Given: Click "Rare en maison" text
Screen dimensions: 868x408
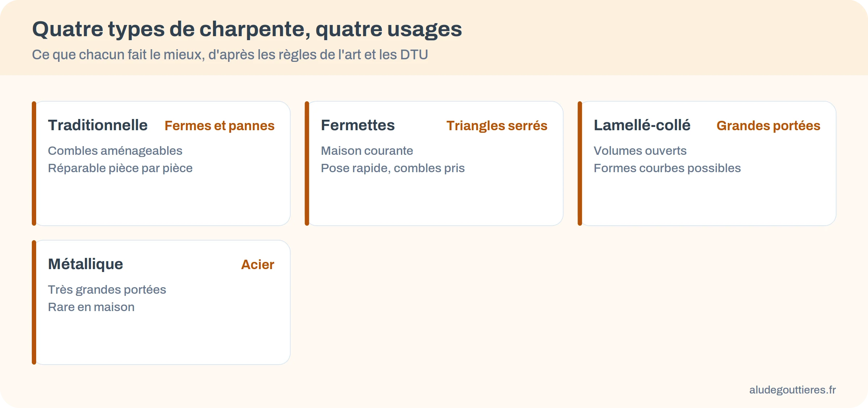Looking at the screenshot, I should [91, 307].
